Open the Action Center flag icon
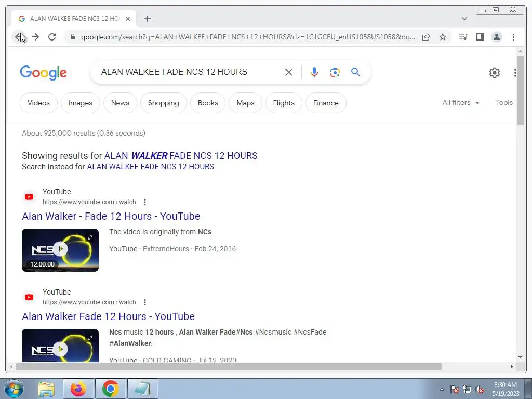 pyautogui.click(x=455, y=390)
